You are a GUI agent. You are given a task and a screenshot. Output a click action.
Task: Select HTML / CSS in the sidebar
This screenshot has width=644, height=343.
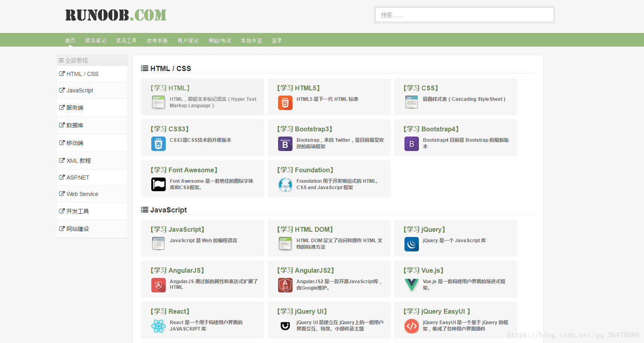point(92,74)
